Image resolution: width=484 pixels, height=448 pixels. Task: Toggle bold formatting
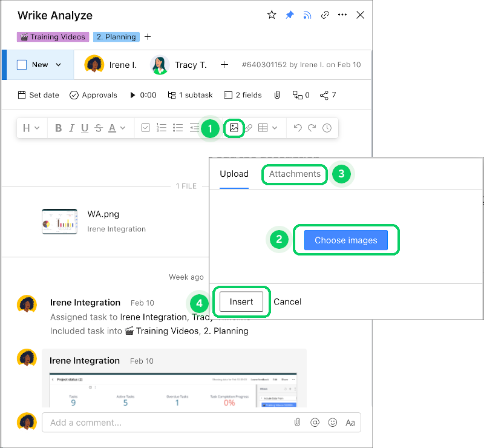(58, 128)
